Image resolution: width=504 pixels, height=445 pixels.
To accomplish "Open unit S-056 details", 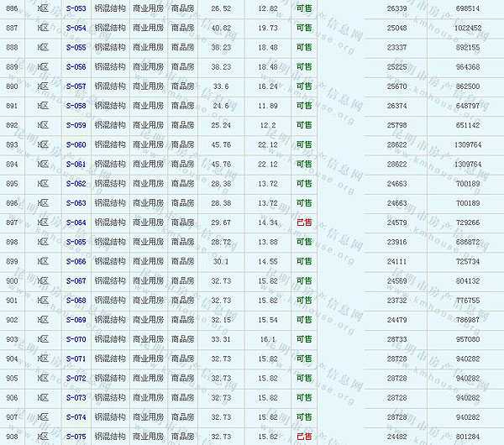I will point(76,66).
